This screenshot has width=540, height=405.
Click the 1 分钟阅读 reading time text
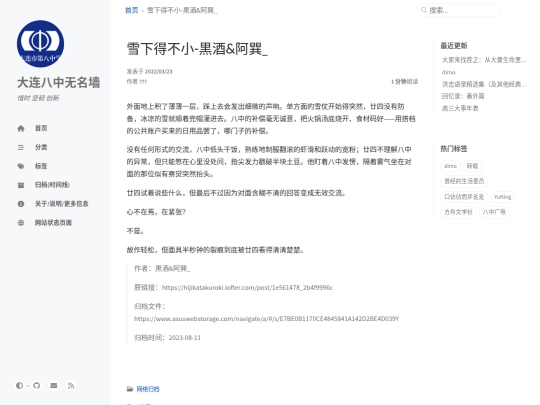tap(404, 82)
